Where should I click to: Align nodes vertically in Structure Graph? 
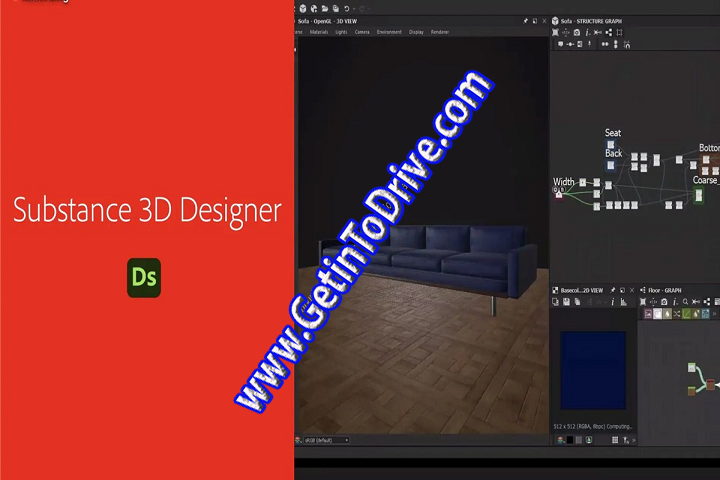[x=616, y=44]
